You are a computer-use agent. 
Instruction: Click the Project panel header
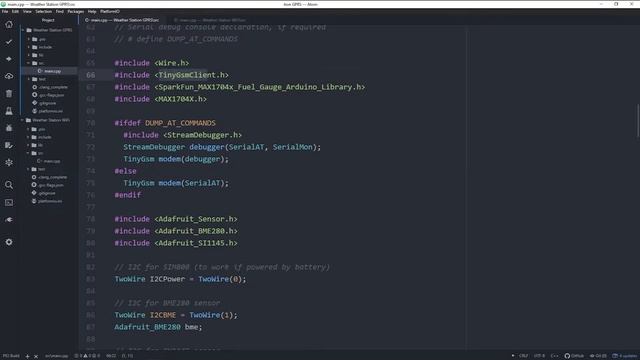click(x=48, y=20)
